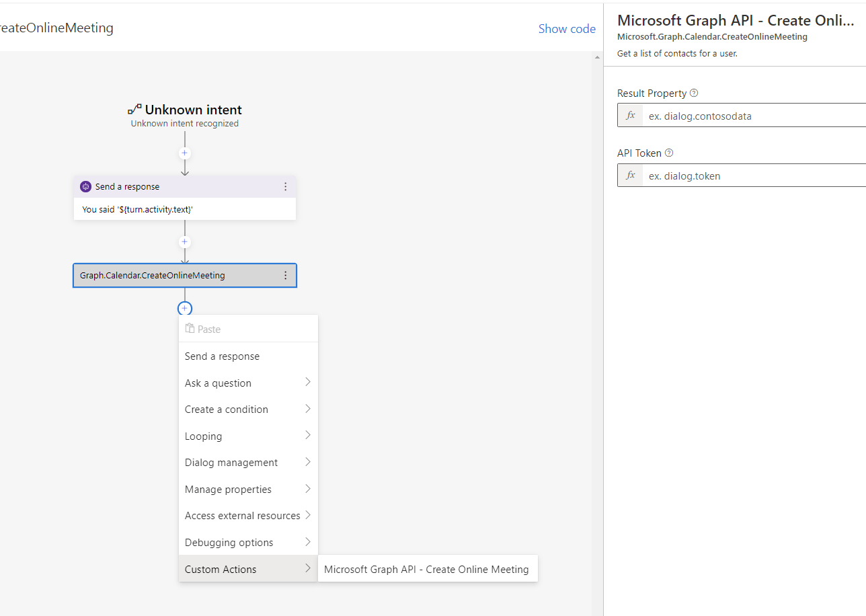The image size is (866, 616).
Task: Click fx expression icon for Result Property
Action: point(631,116)
